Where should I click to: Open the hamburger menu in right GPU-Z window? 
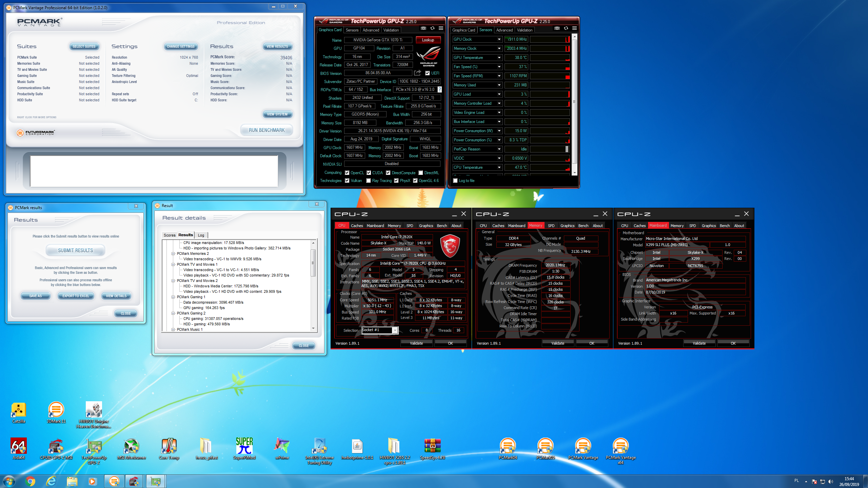(x=574, y=28)
